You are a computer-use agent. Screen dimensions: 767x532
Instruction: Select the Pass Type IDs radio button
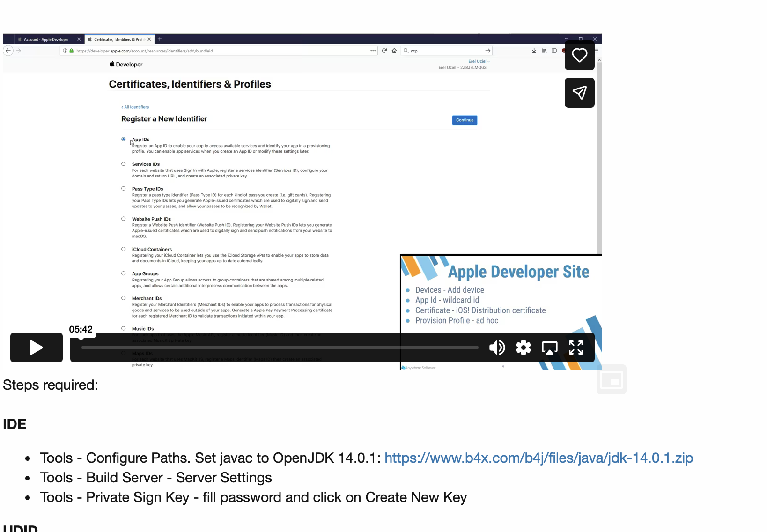[x=124, y=189]
